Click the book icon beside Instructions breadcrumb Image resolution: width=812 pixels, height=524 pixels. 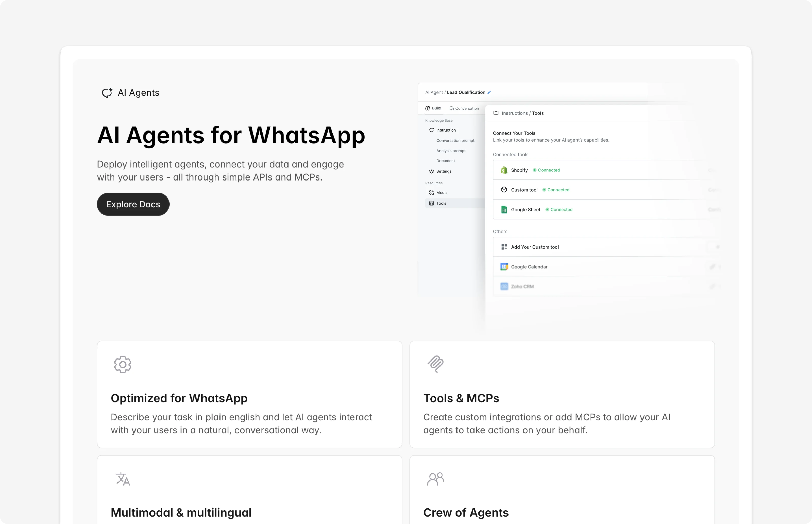tap(496, 113)
